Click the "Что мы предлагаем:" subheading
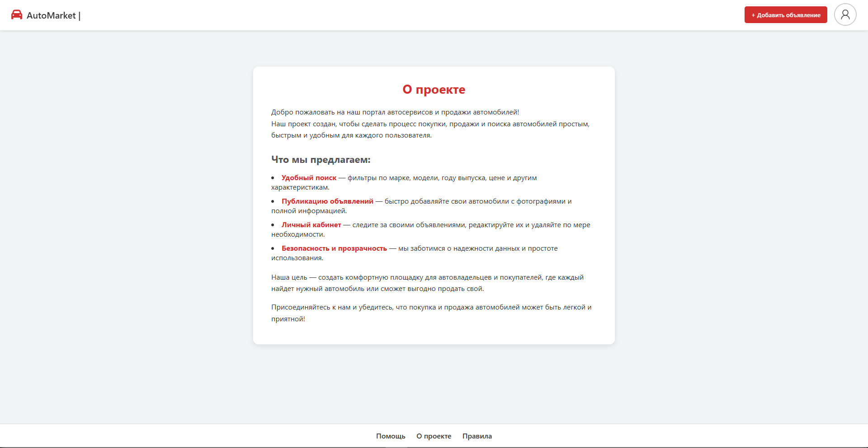 321,160
